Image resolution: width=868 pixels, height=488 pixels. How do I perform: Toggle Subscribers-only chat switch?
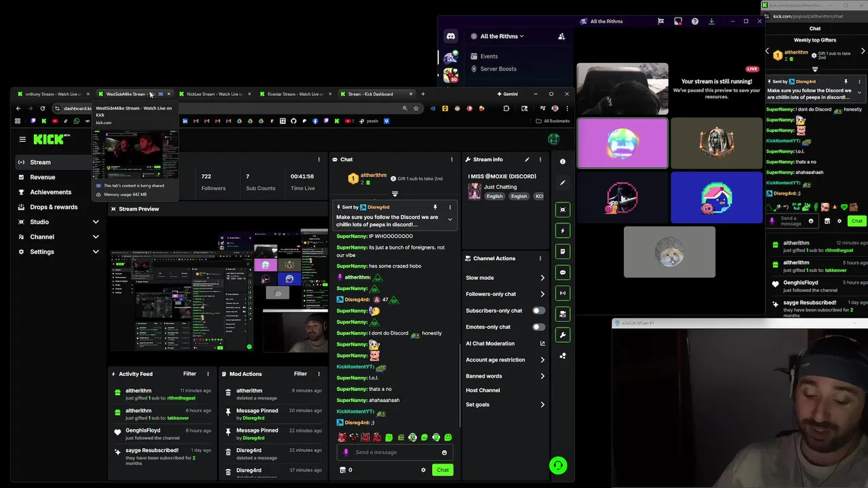pyautogui.click(x=538, y=310)
